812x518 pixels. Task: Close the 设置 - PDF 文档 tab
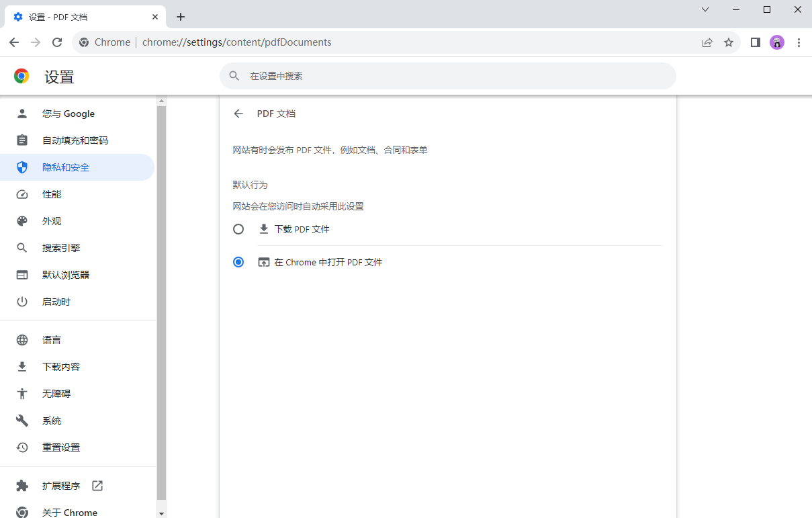coord(155,17)
